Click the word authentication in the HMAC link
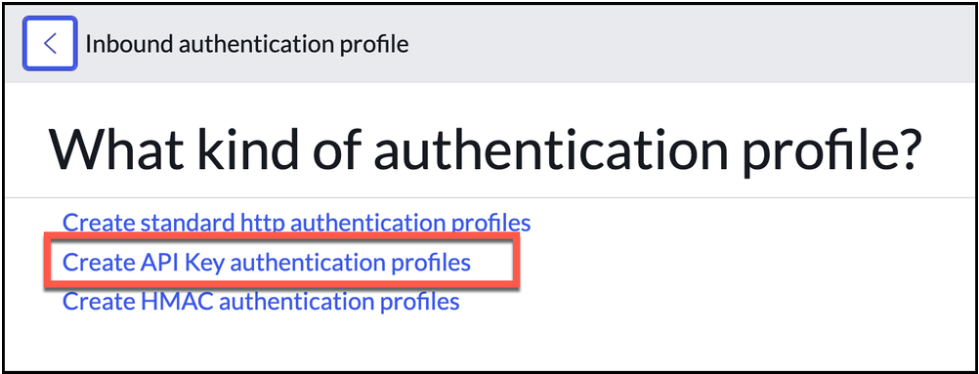The image size is (979, 374). click(x=297, y=302)
